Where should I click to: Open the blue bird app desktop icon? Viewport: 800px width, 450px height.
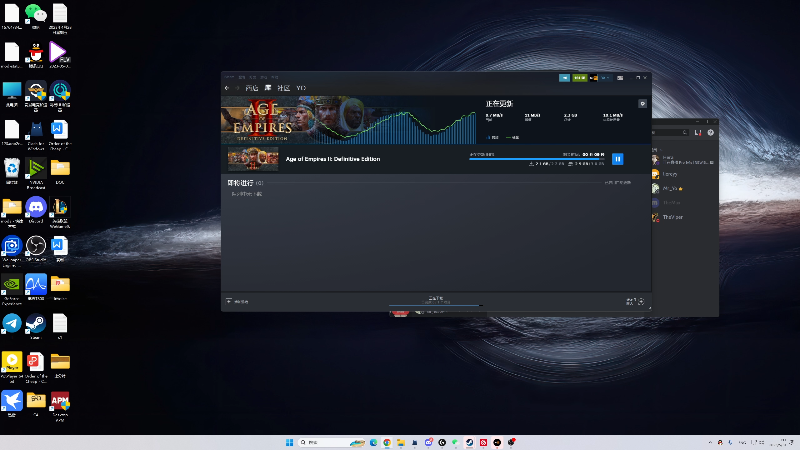pos(12,404)
